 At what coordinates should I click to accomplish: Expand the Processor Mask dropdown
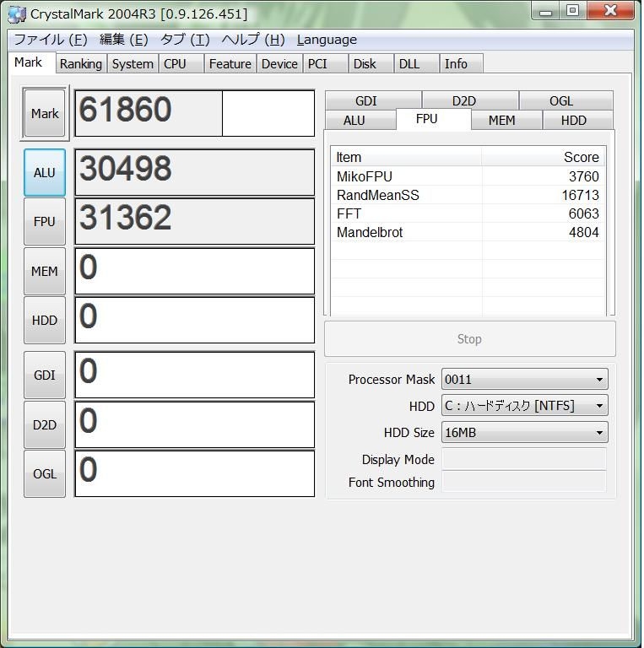coord(524,380)
